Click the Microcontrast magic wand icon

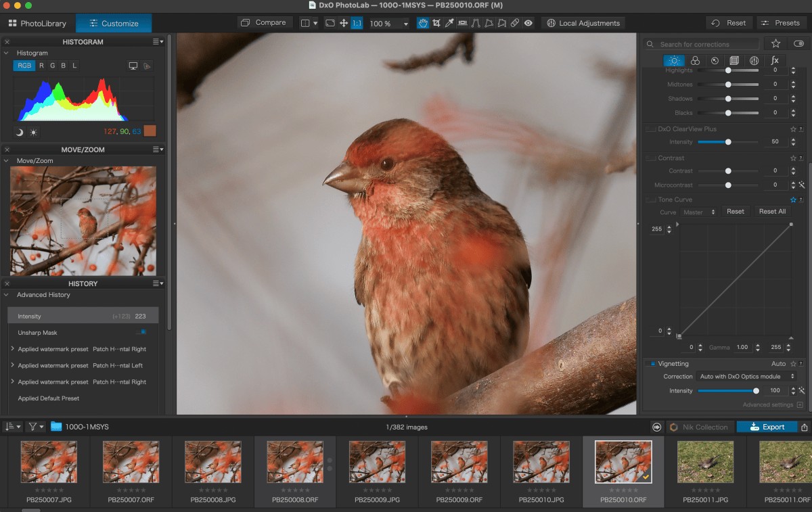(801, 185)
